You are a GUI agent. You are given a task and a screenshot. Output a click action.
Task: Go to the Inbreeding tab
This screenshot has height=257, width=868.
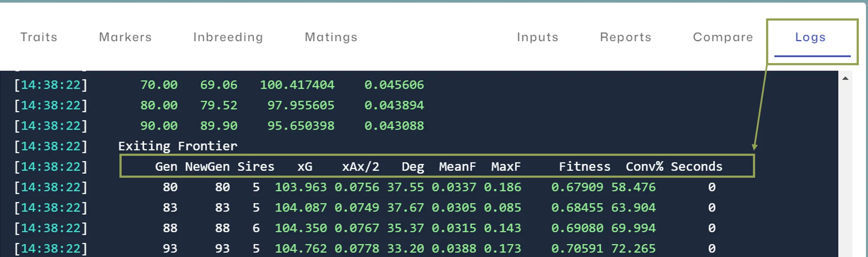(x=228, y=37)
